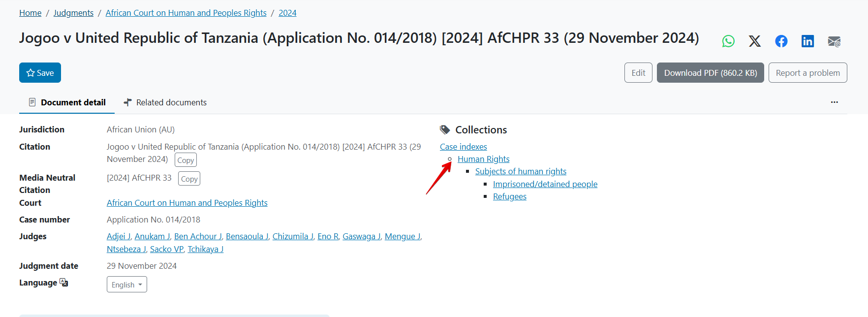Download the PDF (860.2 KB)

pos(710,73)
